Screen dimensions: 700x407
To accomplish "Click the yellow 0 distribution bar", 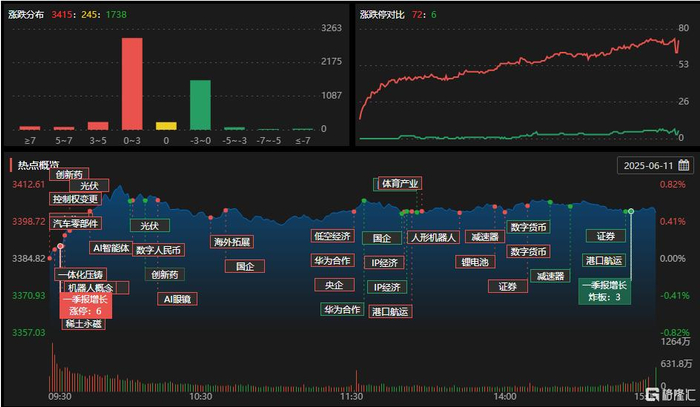I will pyautogui.click(x=166, y=126).
